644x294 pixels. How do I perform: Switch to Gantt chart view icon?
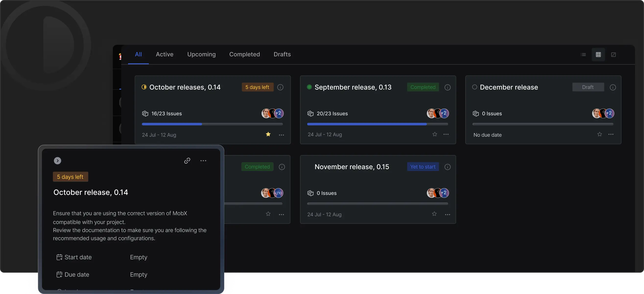(x=613, y=55)
